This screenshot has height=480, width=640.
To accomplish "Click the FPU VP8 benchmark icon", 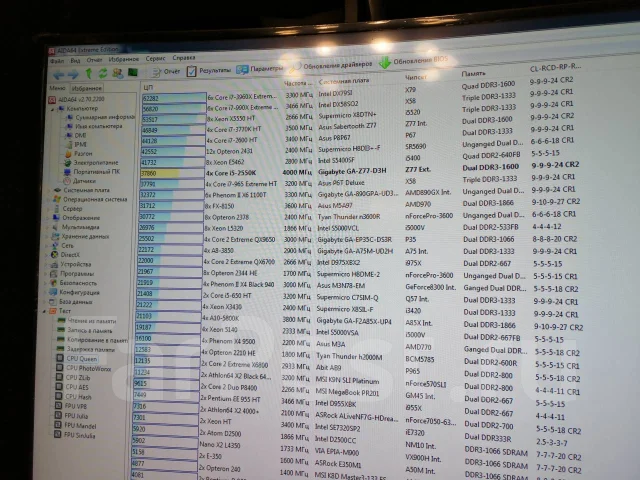I will pyautogui.click(x=58, y=406).
